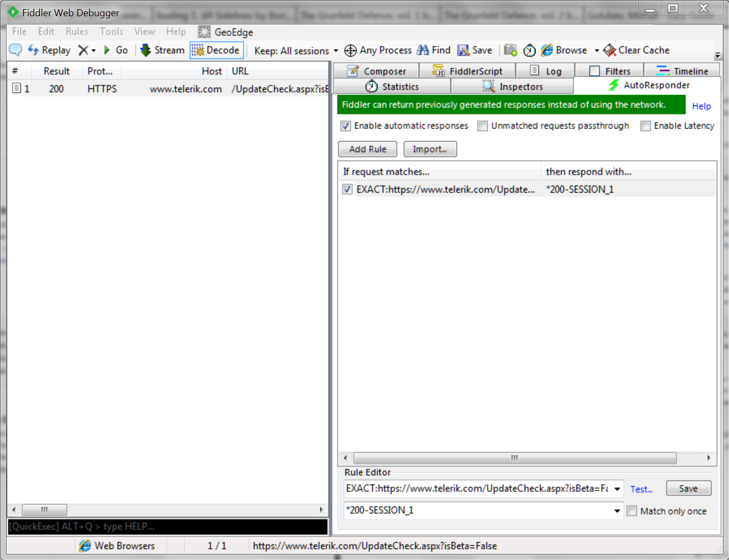Open the Rules menu
The width and height of the screenshot is (729, 560).
coord(77,31)
